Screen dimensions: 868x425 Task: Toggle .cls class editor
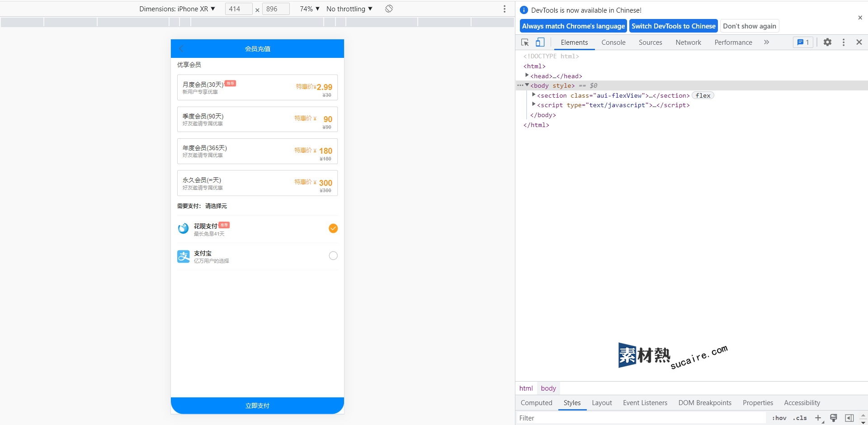[x=800, y=418]
